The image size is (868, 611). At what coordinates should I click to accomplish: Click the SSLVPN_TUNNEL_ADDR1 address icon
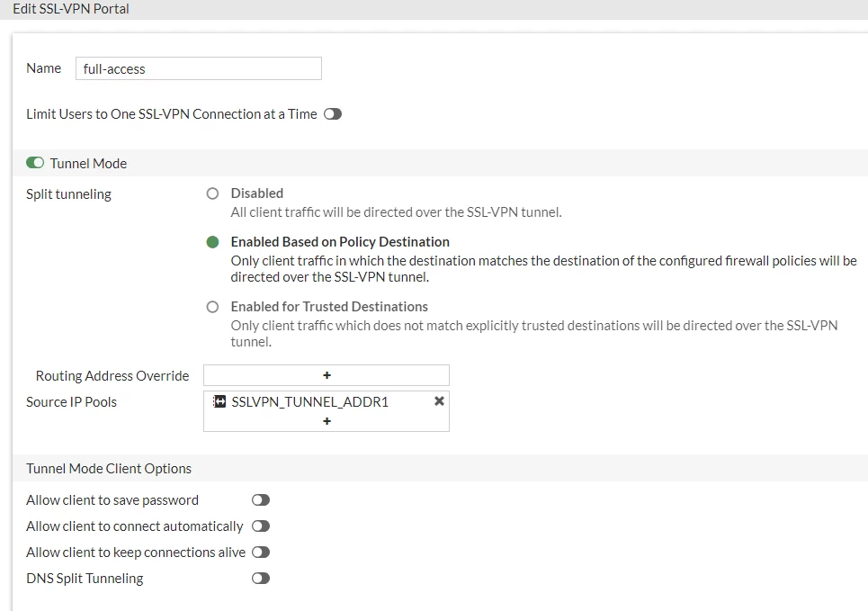pos(219,401)
